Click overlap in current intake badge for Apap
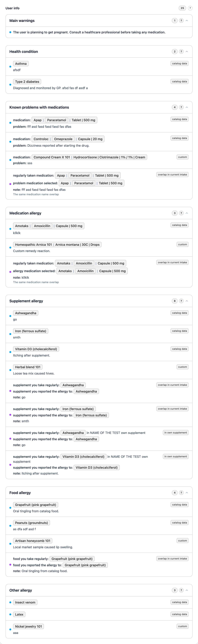The image size is (198, 644). click(172, 175)
